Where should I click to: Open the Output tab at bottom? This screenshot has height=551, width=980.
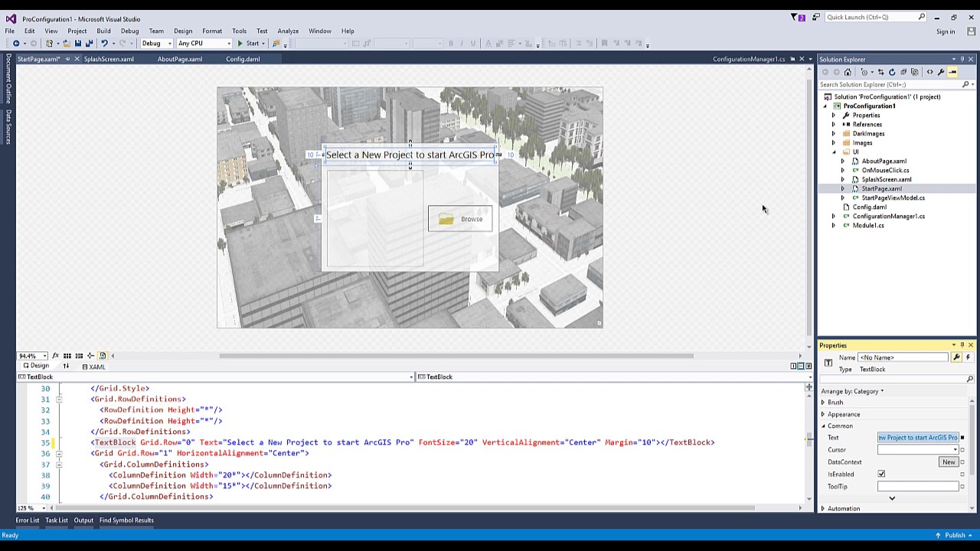pos(83,520)
